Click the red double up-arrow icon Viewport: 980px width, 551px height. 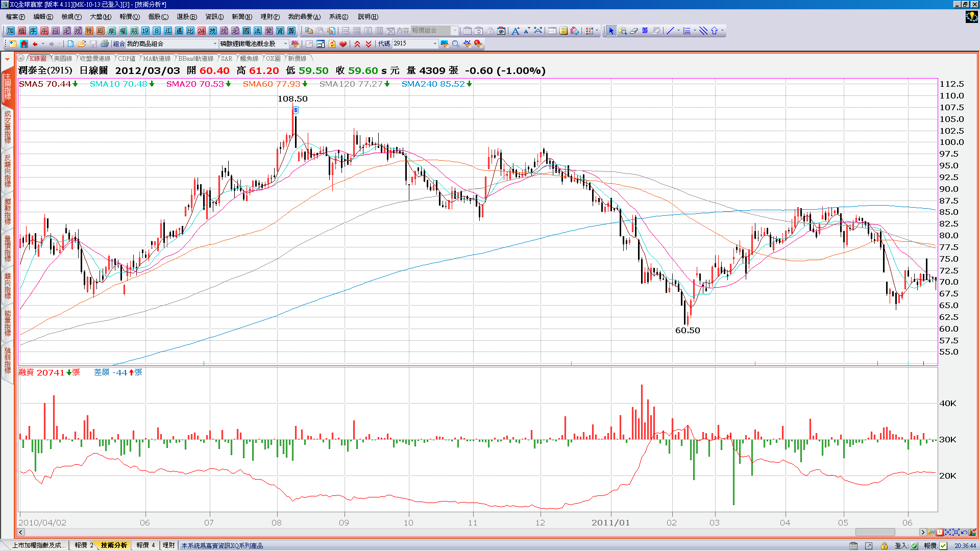pos(357,44)
